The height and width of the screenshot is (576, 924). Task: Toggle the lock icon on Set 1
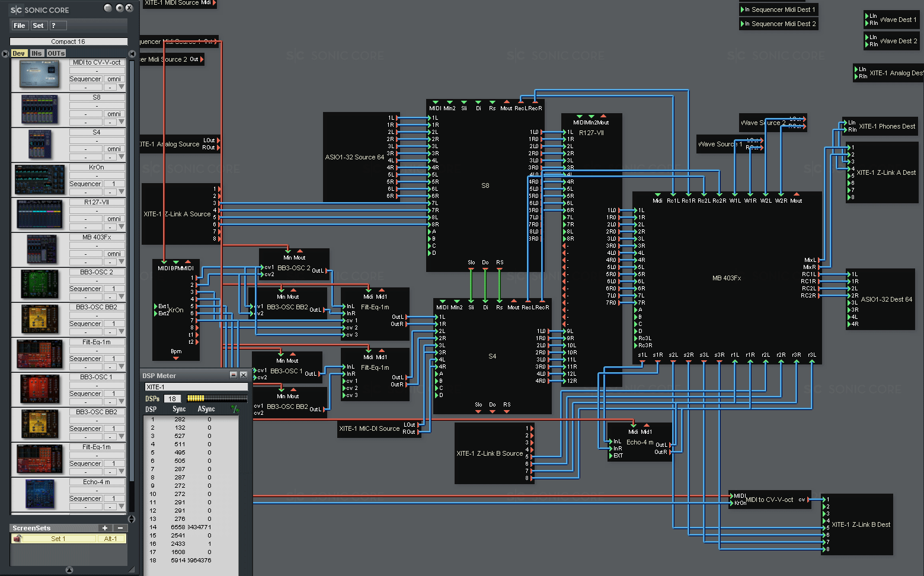(x=18, y=539)
